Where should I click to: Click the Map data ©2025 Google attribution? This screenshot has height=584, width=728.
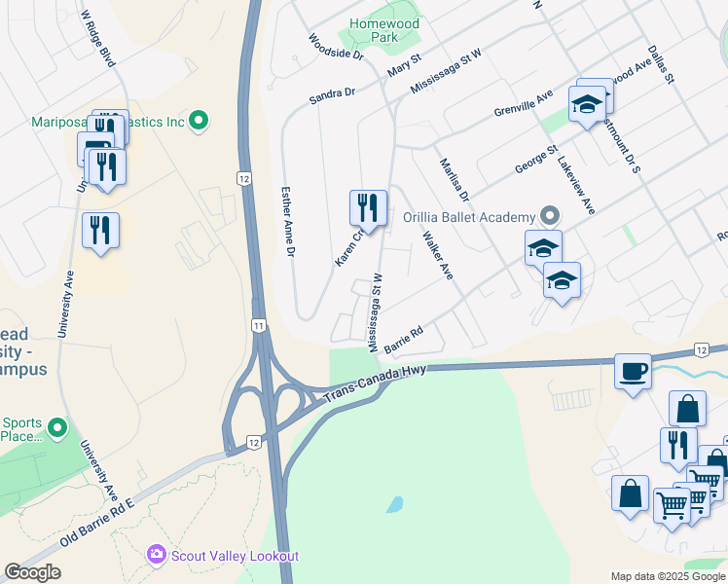click(668, 577)
